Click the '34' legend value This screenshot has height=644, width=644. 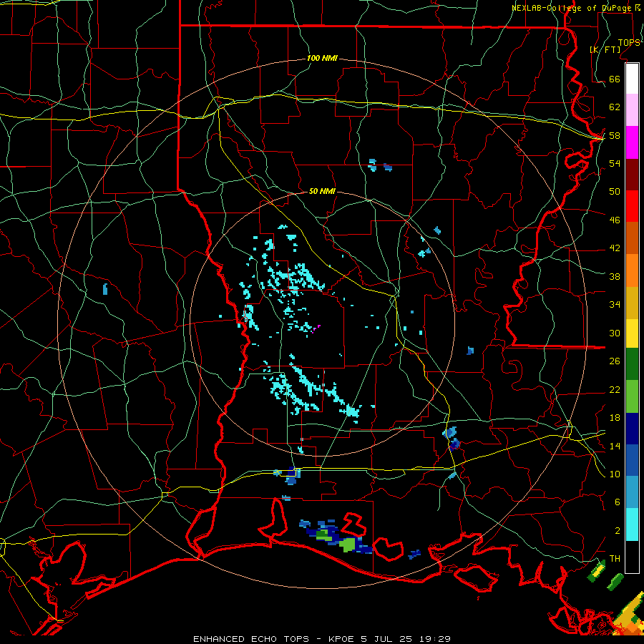pos(615,305)
